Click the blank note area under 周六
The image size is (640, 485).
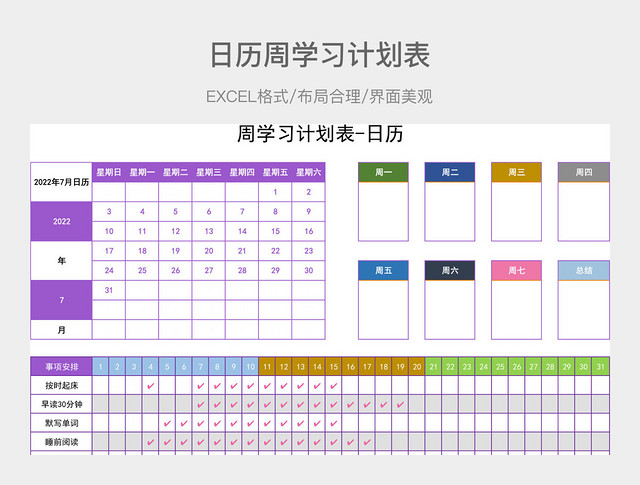[450, 310]
